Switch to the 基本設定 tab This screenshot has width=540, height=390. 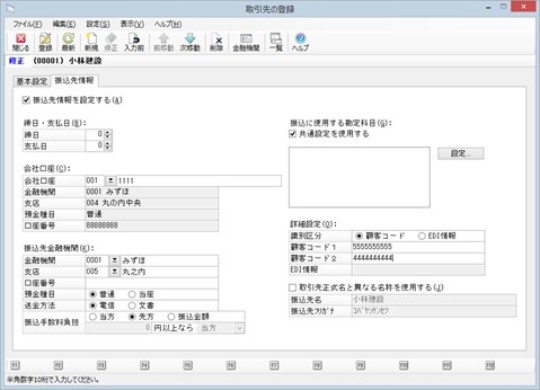click(x=32, y=81)
